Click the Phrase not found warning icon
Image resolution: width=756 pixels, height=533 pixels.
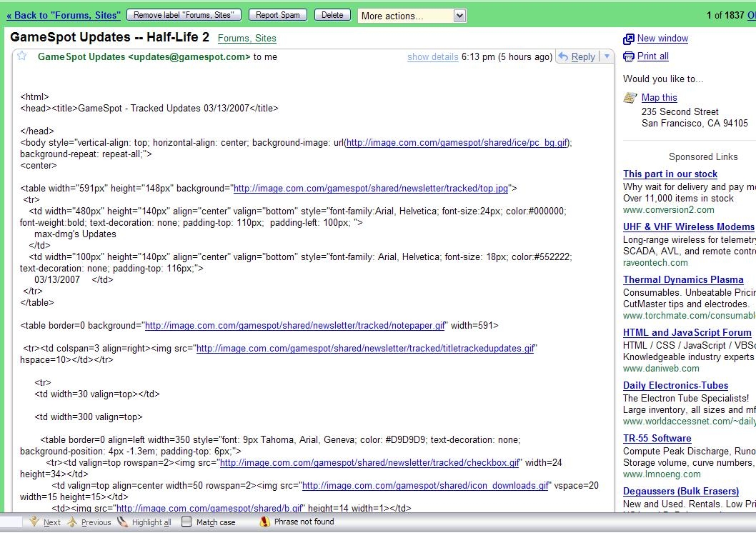click(264, 522)
